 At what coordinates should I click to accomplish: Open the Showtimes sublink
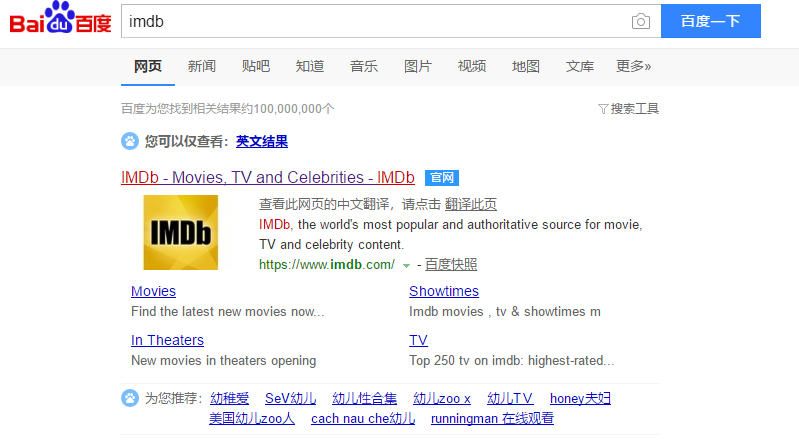click(444, 291)
